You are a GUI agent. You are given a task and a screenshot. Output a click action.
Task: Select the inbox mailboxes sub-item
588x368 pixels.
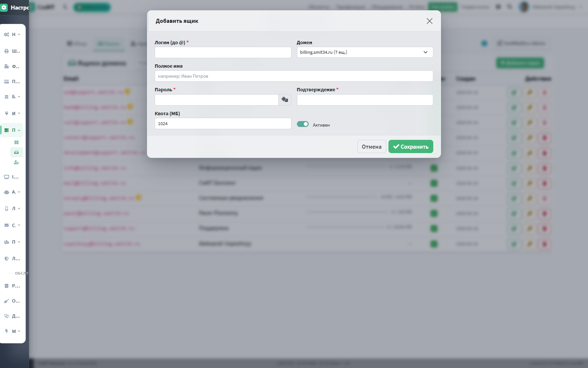pos(17,152)
